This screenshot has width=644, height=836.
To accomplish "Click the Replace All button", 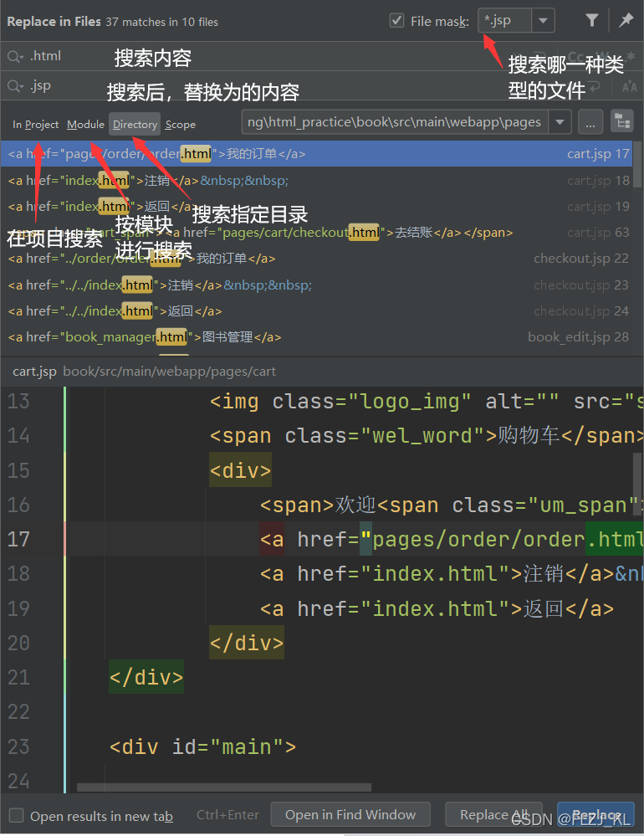I will click(493, 815).
